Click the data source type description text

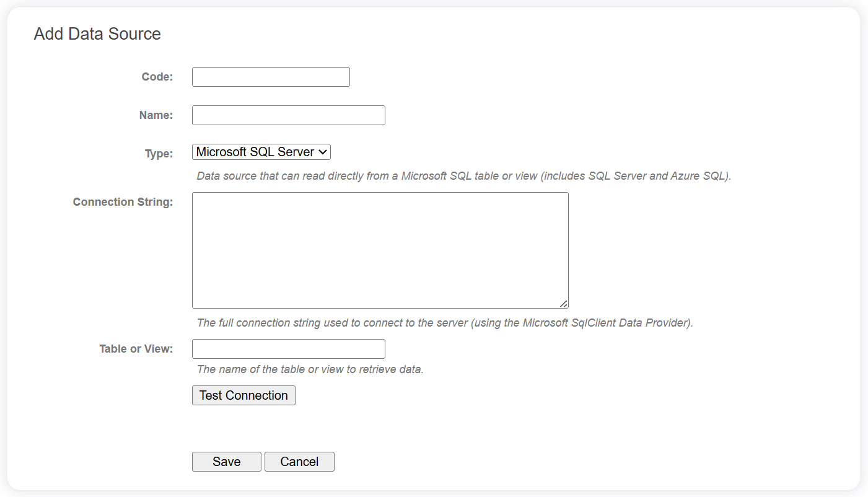click(x=463, y=175)
